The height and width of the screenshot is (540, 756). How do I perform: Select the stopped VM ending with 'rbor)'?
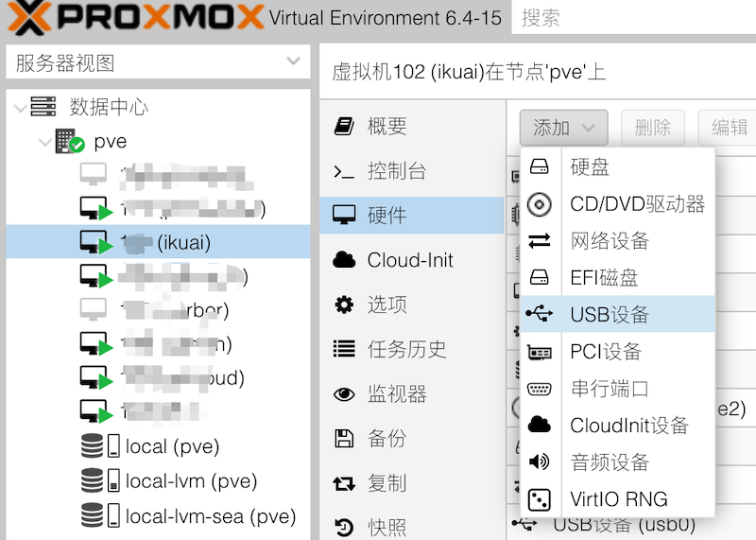click(x=158, y=309)
